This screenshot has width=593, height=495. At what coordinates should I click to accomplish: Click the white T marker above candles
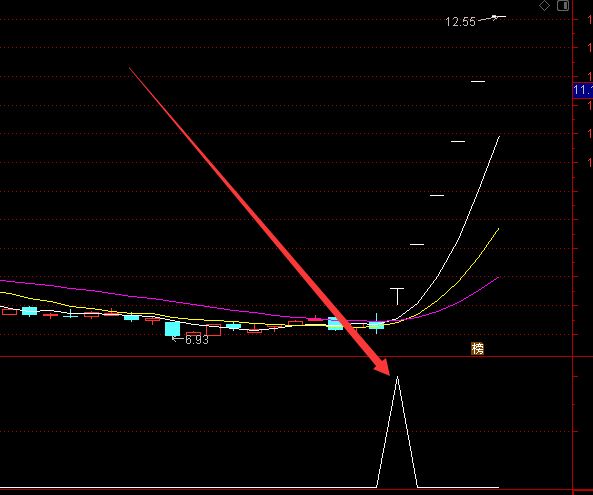click(397, 296)
